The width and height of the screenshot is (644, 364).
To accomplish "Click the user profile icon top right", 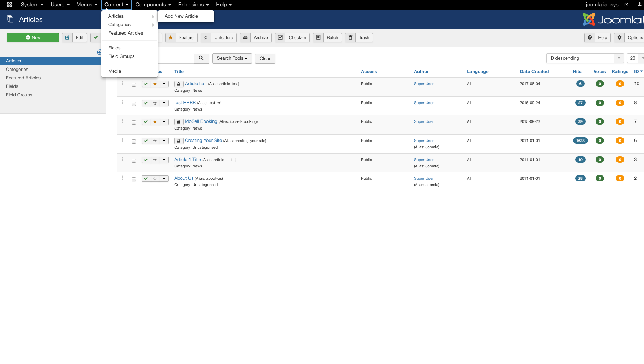I will tap(639, 5).
